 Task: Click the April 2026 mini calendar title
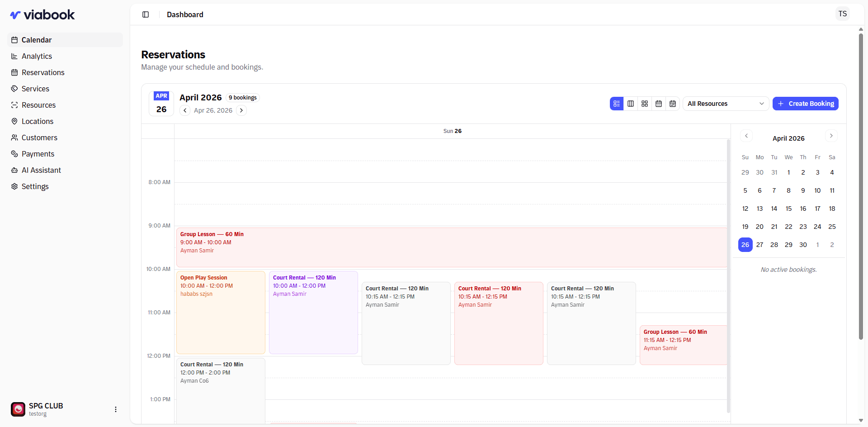[788, 138]
